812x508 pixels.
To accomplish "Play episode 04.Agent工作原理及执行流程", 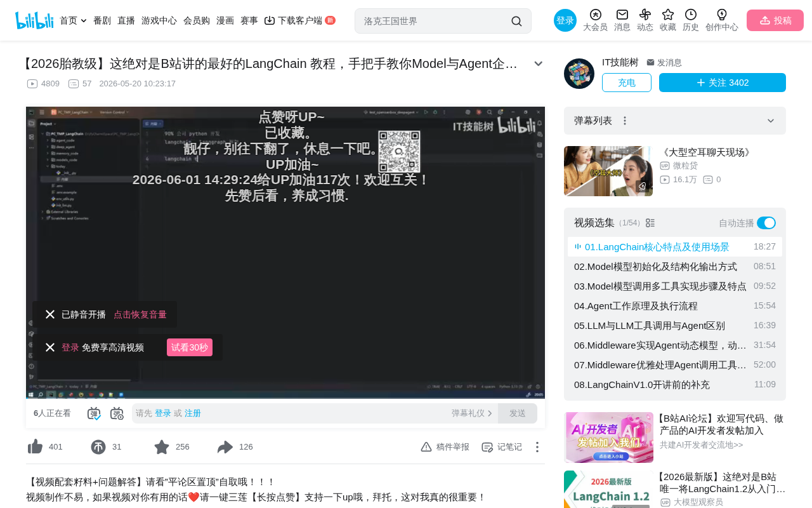I will [675, 306].
